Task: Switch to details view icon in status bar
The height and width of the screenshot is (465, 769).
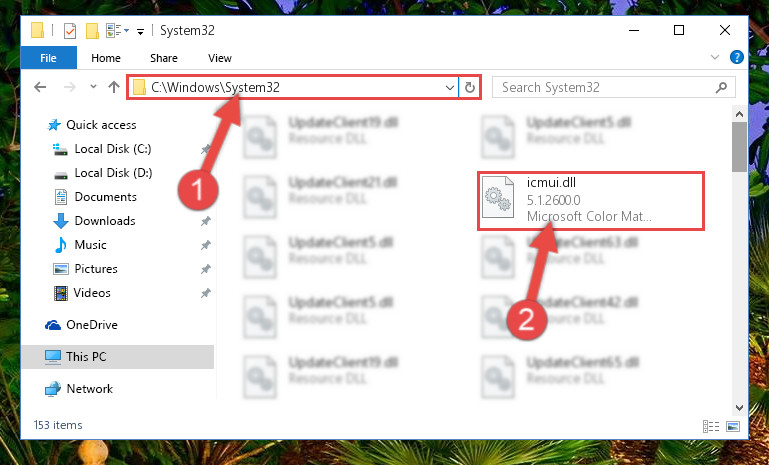Action: (x=711, y=426)
